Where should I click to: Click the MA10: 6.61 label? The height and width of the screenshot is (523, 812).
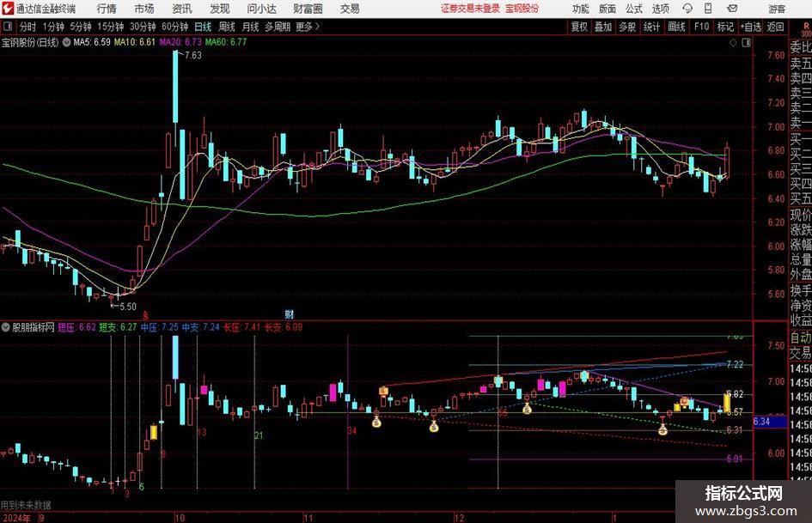[x=135, y=42]
